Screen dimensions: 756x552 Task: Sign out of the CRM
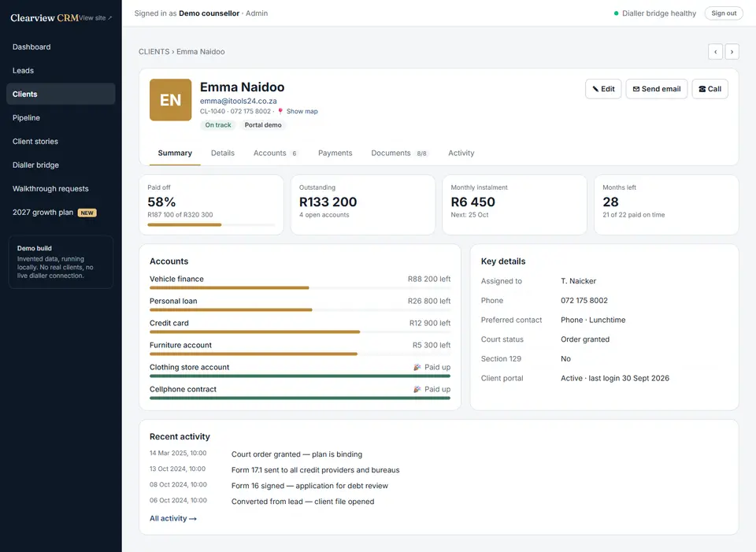coord(723,13)
